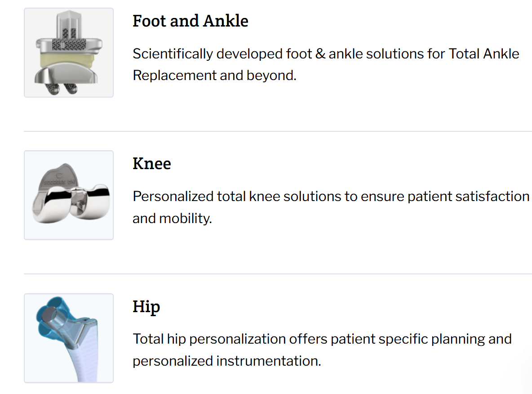Click the ankle implant thumbnail image
Viewport: 532px width, 394px height.
(x=69, y=53)
